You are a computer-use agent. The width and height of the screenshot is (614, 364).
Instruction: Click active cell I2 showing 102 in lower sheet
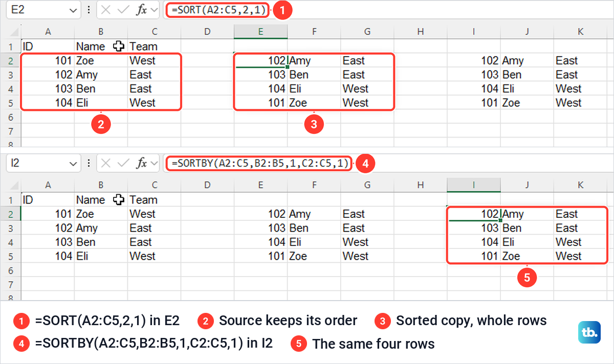(x=473, y=214)
